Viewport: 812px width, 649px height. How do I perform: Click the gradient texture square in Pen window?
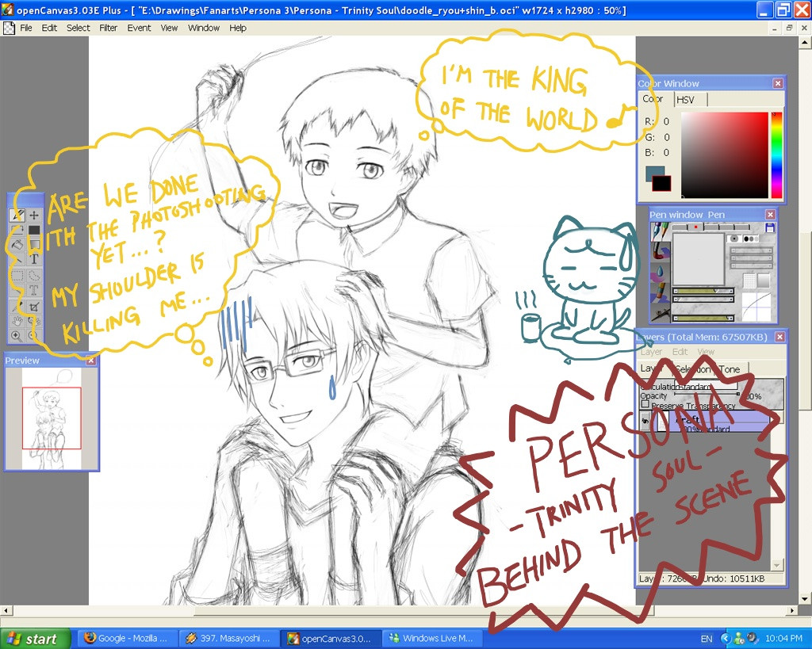point(764,281)
